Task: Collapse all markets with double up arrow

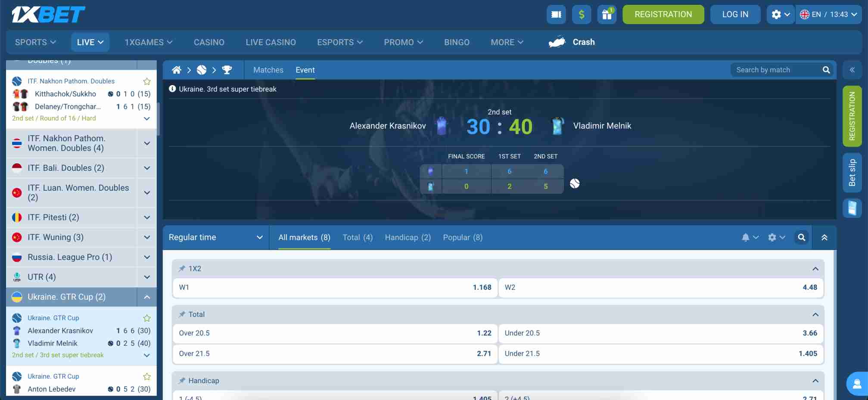Action: point(824,237)
